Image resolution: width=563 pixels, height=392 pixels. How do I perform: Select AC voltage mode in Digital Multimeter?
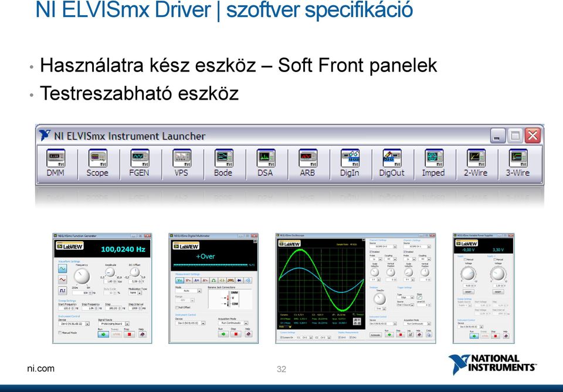pyautogui.click(x=188, y=281)
